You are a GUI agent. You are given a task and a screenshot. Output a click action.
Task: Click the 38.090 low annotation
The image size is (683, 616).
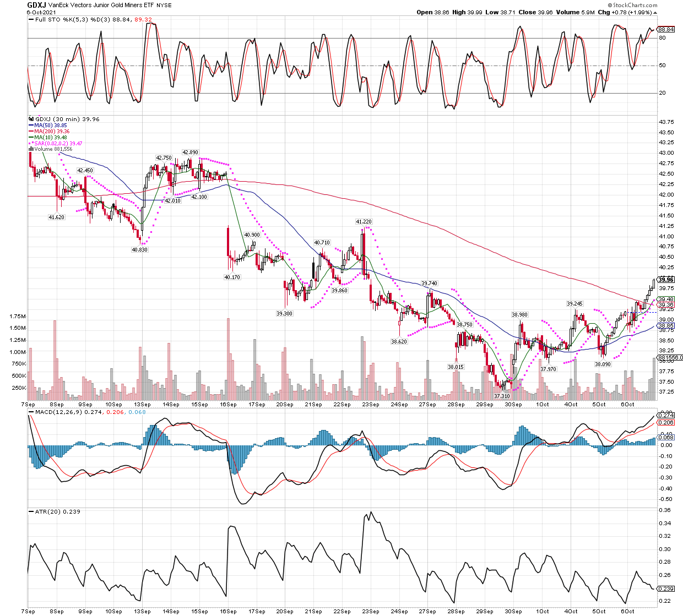tap(603, 364)
